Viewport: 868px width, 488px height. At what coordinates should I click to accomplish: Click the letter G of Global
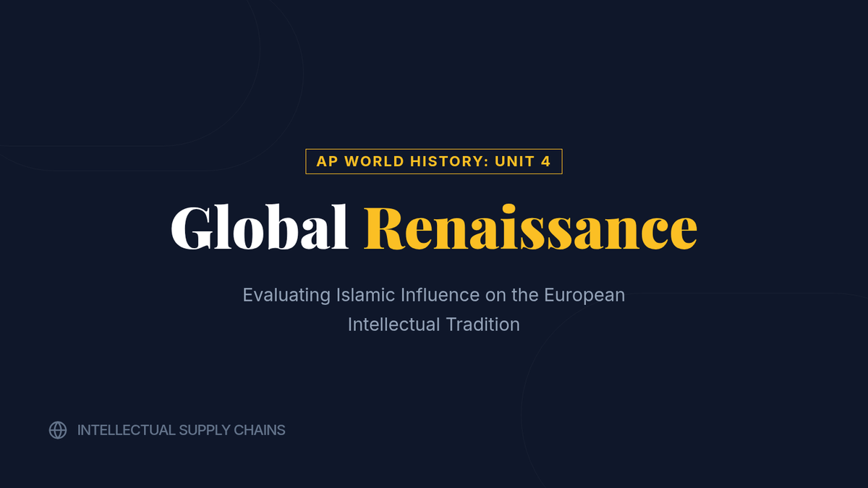[x=189, y=228]
